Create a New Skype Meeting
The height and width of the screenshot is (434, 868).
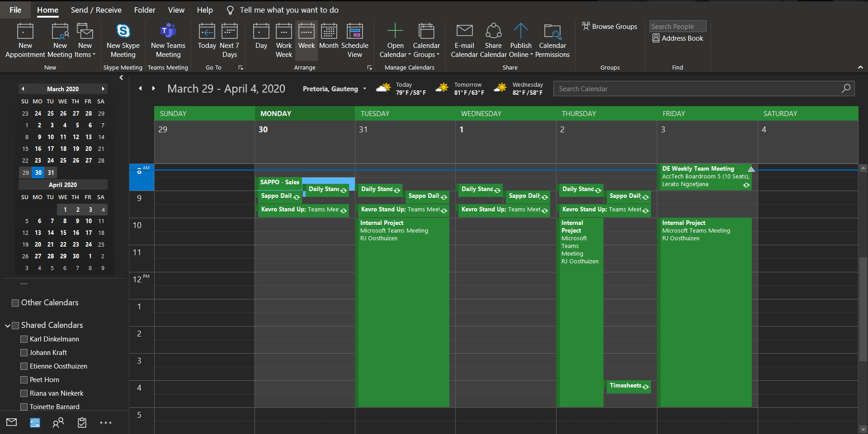(123, 41)
